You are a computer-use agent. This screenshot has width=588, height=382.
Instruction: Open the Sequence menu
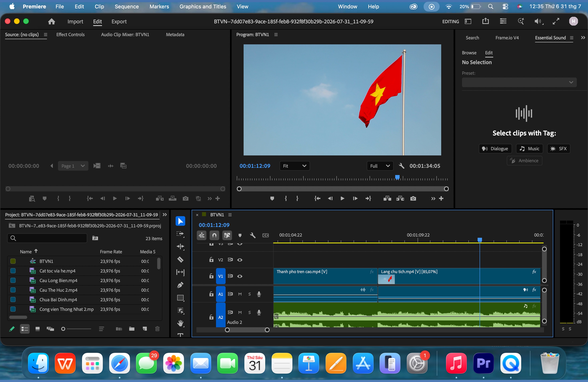(x=126, y=6)
